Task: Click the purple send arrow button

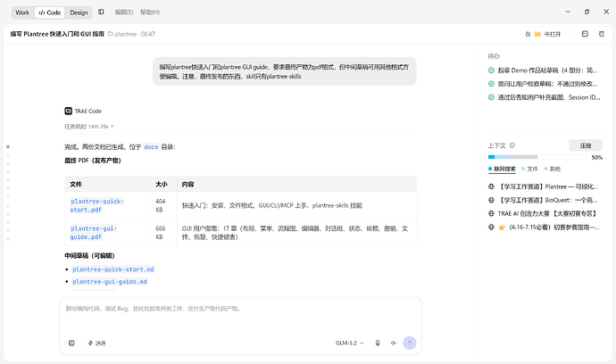Action: coord(410,343)
